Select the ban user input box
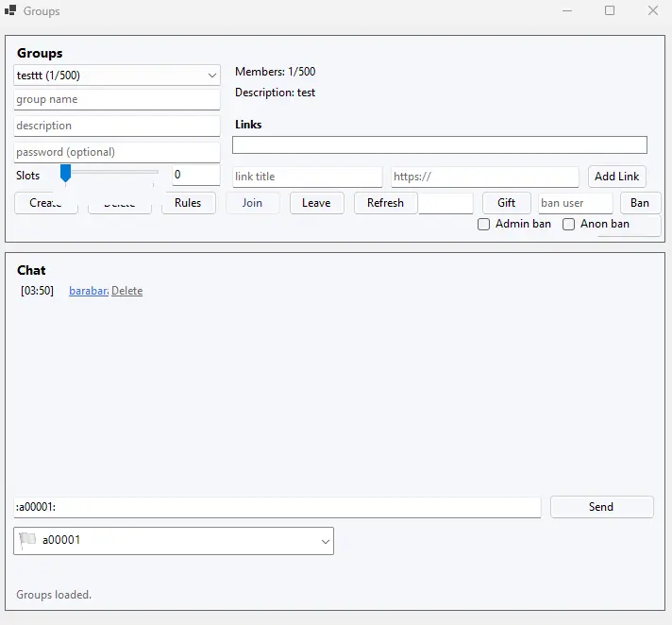The image size is (672, 625). pos(575,203)
